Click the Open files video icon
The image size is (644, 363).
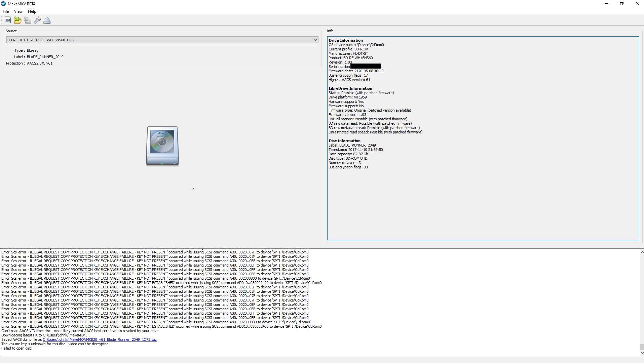point(8,20)
